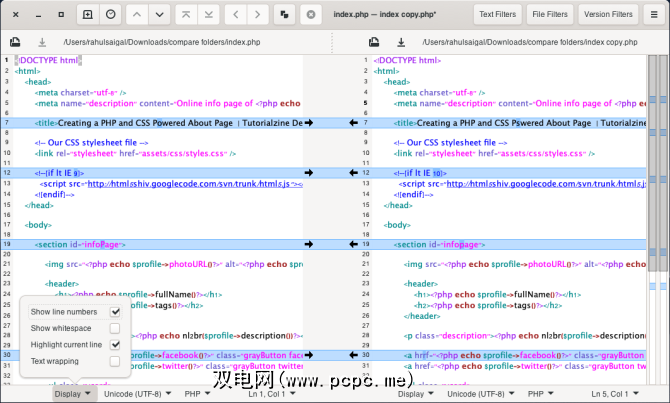Open the Version Filters menu
The width and height of the screenshot is (670, 403).
pos(608,15)
